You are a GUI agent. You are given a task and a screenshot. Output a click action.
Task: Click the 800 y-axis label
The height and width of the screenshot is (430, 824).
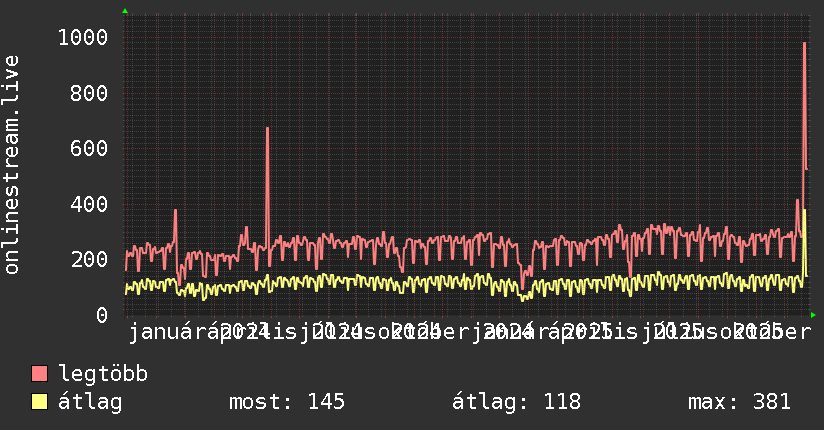[89, 93]
